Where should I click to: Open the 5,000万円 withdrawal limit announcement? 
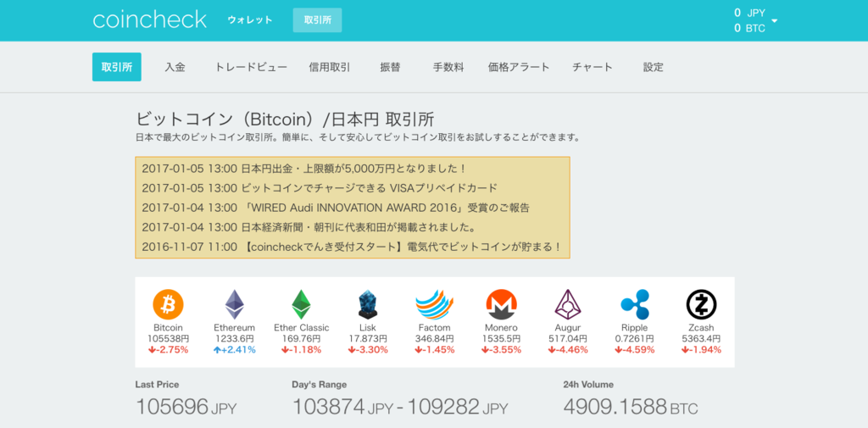click(x=304, y=169)
